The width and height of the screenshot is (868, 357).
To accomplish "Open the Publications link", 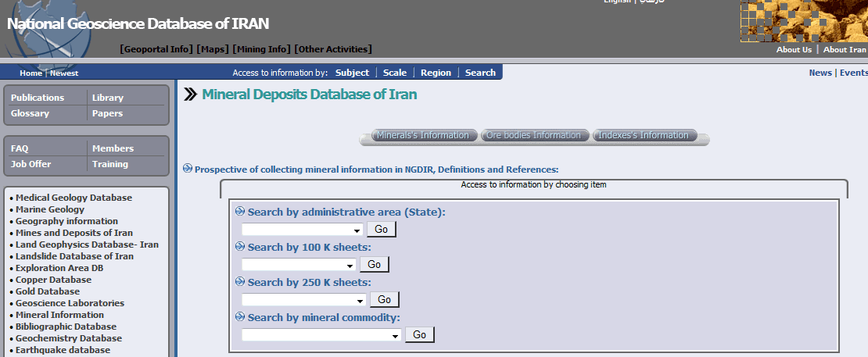I will click(38, 98).
